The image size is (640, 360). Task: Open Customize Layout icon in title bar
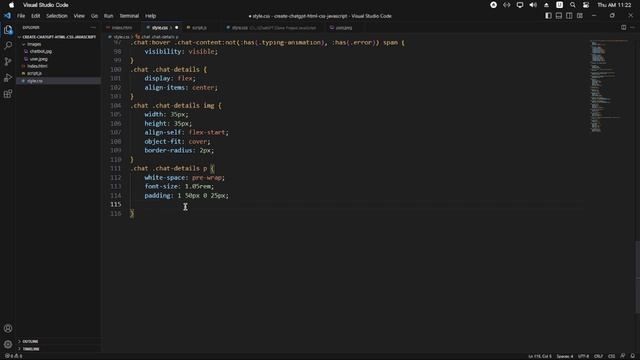580,16
